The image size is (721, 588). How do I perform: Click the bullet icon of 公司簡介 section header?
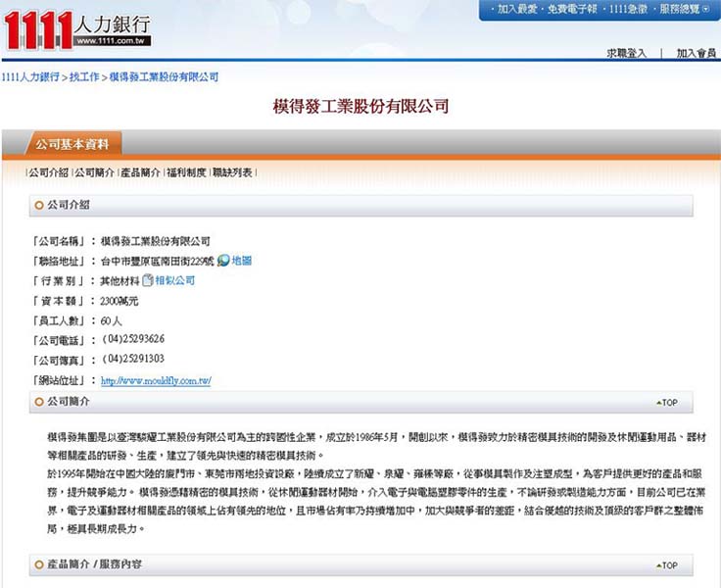click(x=39, y=402)
